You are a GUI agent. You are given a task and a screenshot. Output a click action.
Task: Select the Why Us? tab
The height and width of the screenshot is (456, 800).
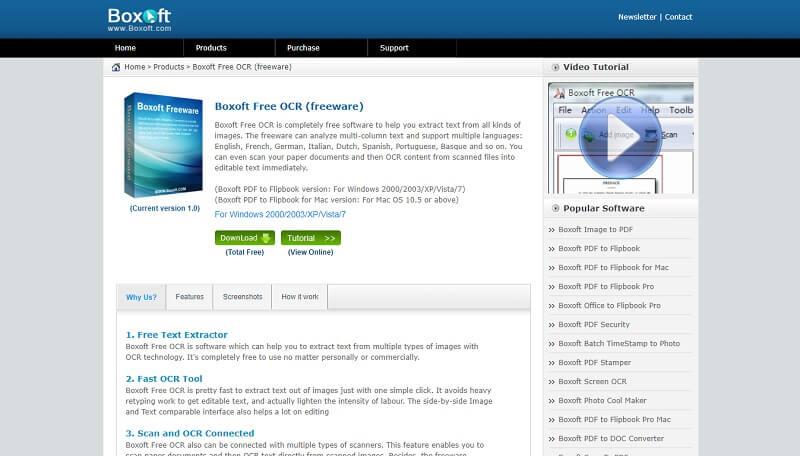[141, 297]
